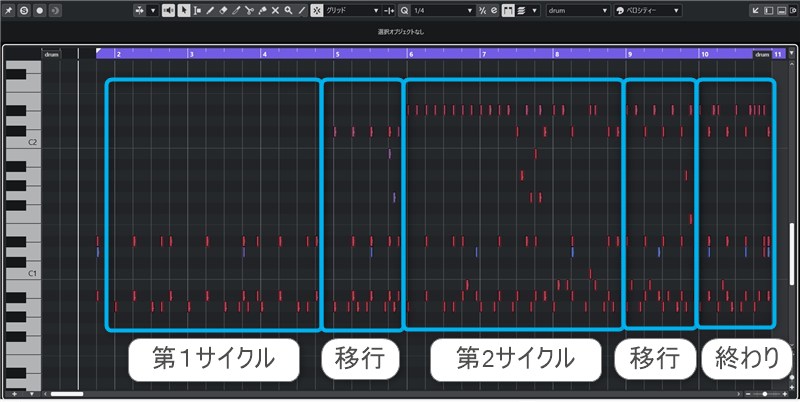Click the diagonal arrow icon in the top-right corner

(x=756, y=11)
